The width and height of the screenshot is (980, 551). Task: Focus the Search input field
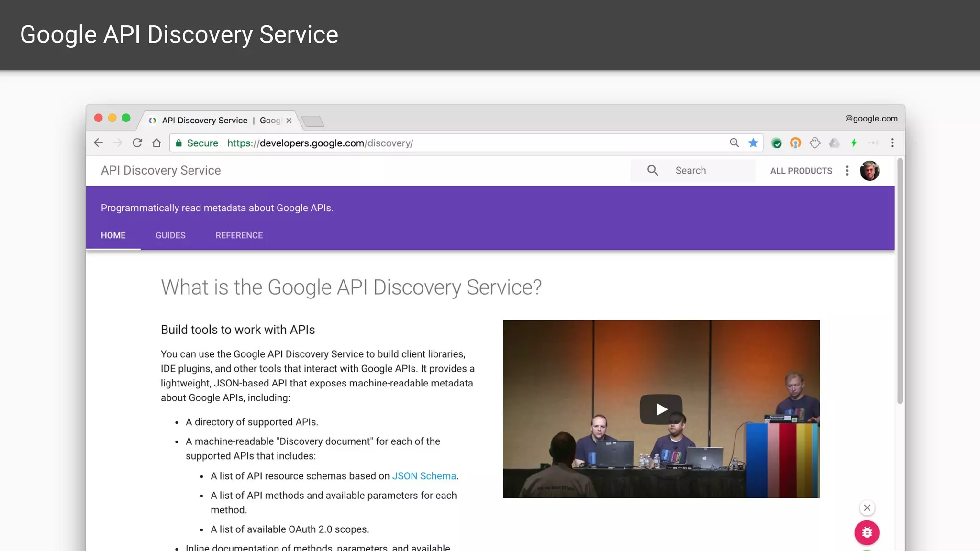[x=693, y=171]
